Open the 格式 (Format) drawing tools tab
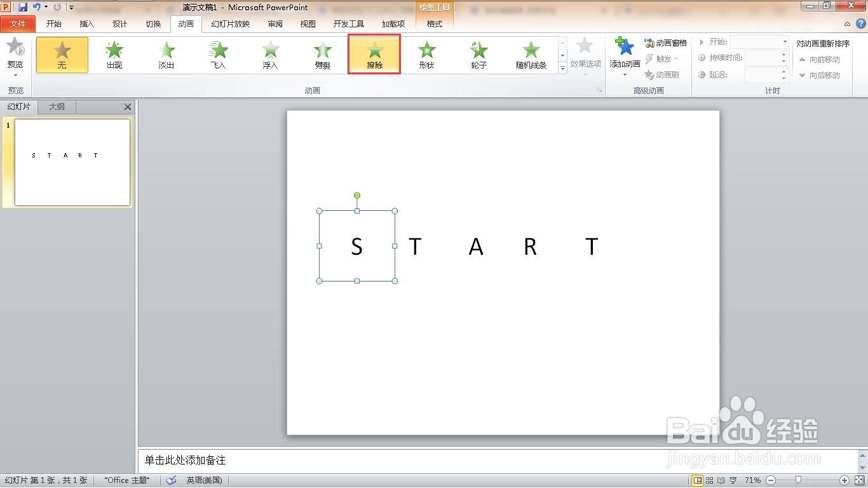 (435, 24)
